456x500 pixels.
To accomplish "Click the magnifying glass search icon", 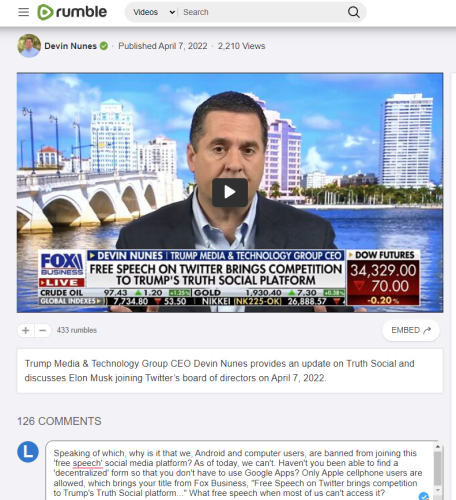I will pyautogui.click(x=354, y=12).
